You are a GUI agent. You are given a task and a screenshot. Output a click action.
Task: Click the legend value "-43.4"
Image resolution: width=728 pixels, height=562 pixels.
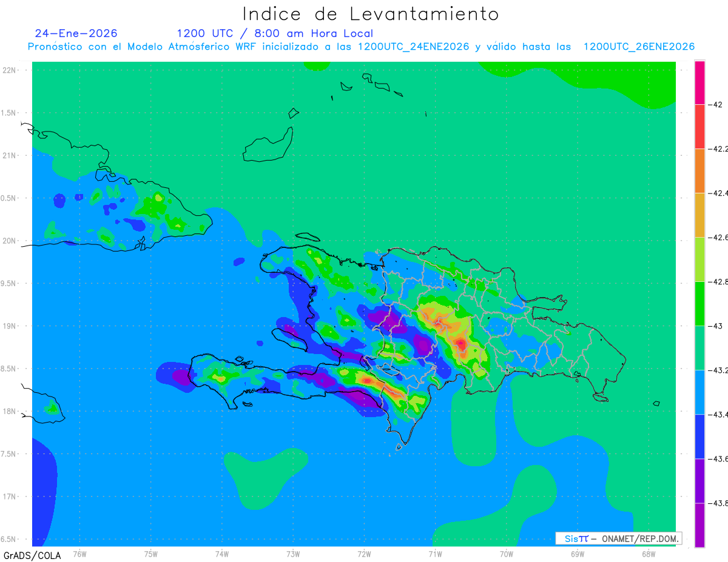[x=720, y=415]
